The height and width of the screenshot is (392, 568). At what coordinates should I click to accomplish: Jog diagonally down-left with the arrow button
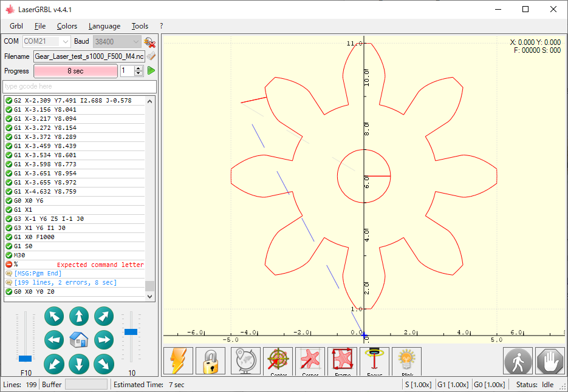tap(54, 364)
